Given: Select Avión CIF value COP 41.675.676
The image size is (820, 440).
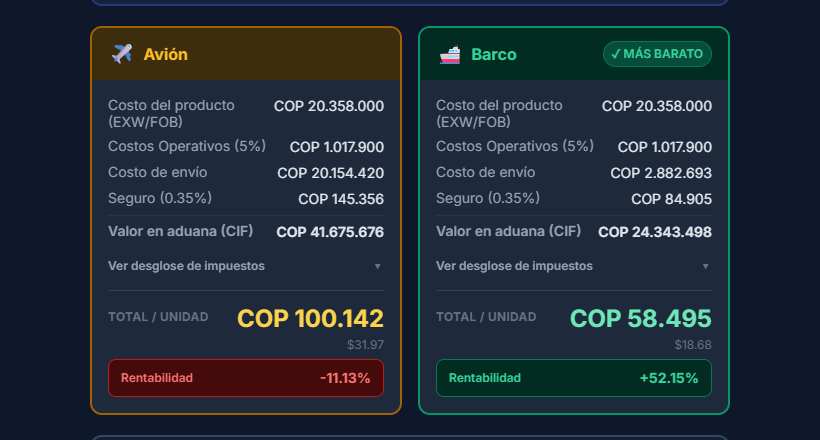Looking at the screenshot, I should coord(330,232).
